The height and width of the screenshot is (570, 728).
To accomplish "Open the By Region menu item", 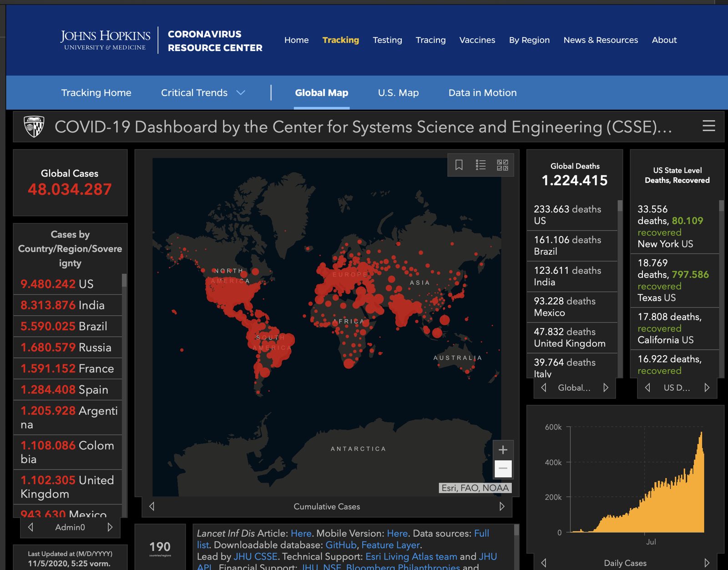I will click(529, 40).
